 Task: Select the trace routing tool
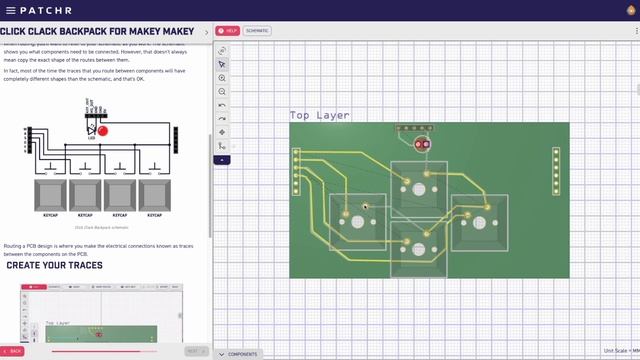[x=222, y=146]
